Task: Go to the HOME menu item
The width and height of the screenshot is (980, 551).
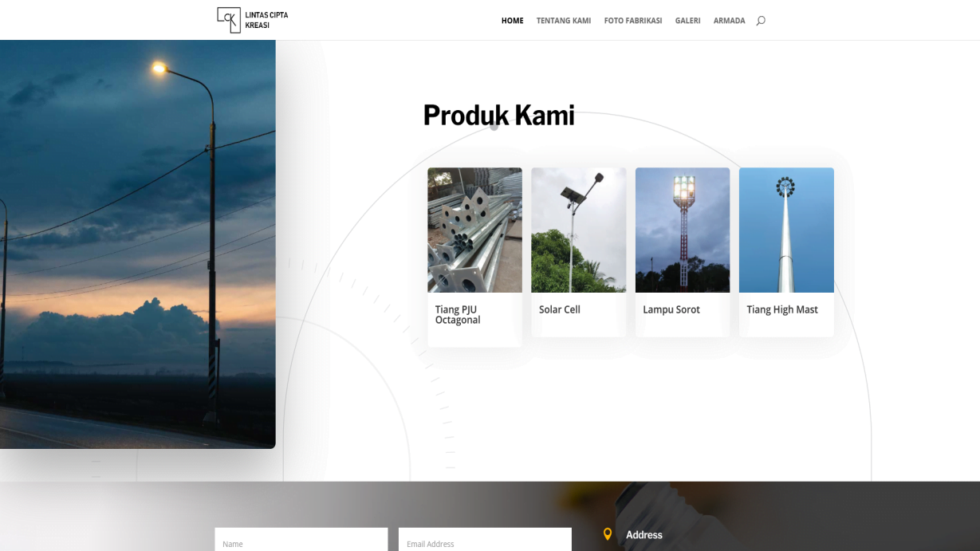Action: click(x=513, y=21)
